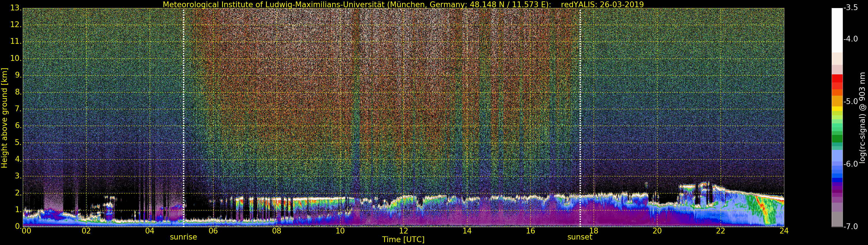This screenshot has width=868, height=245.
Task: Click the y-axis tick label '8.'
Action: (18, 92)
